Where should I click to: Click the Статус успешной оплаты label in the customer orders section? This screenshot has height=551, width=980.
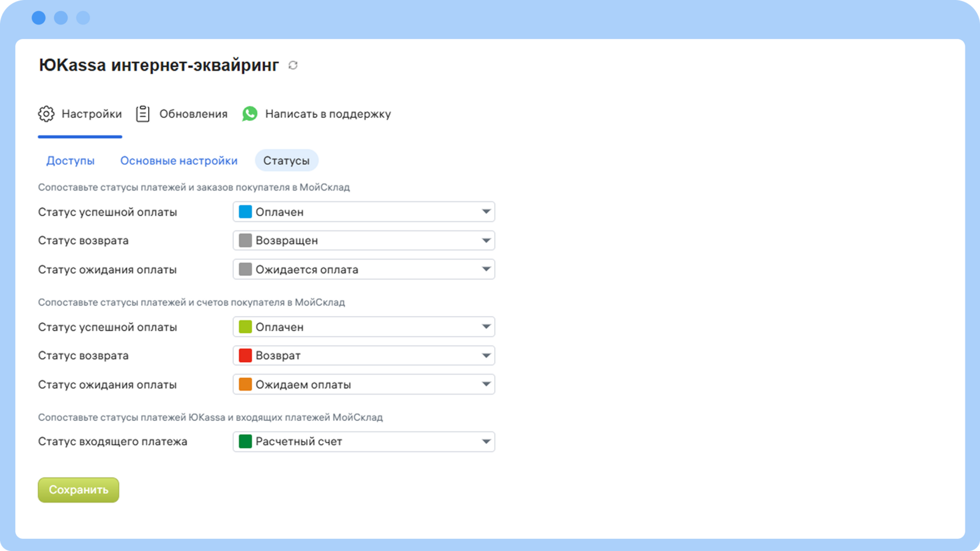pos(107,212)
